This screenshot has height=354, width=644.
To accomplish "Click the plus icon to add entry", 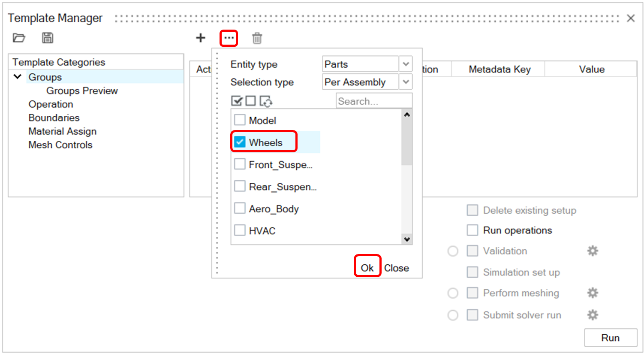I will (200, 38).
